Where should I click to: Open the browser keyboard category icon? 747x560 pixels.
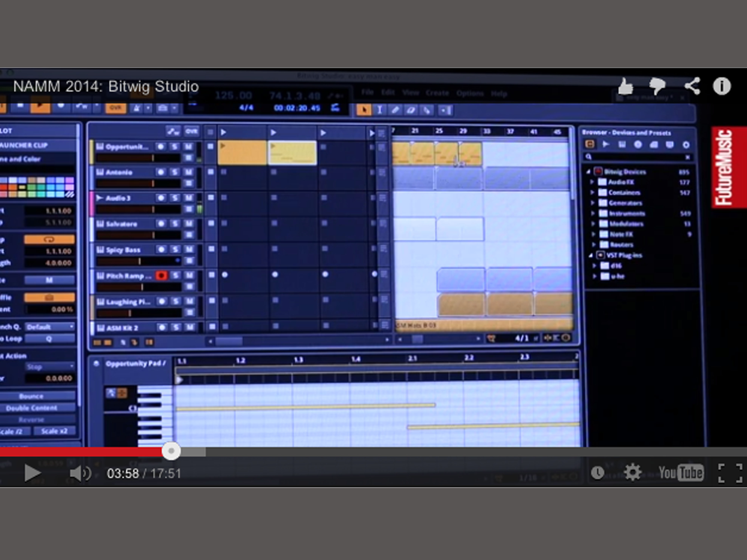622,144
